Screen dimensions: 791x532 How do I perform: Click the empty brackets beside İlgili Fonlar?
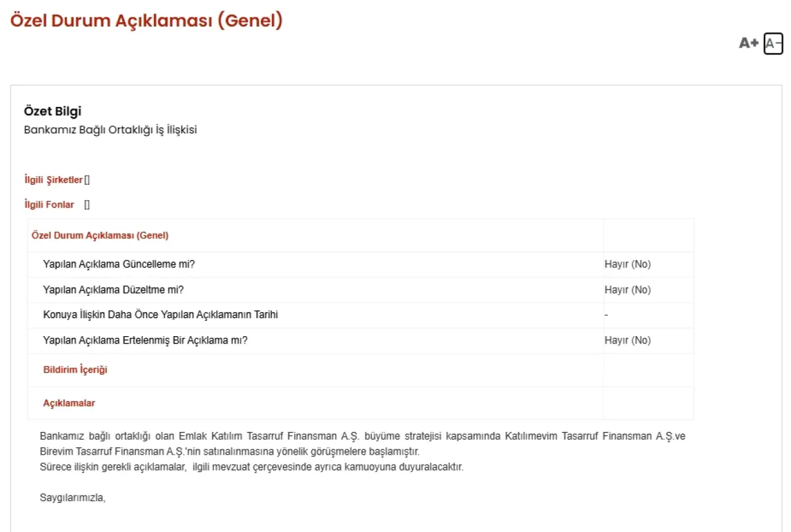(87, 205)
